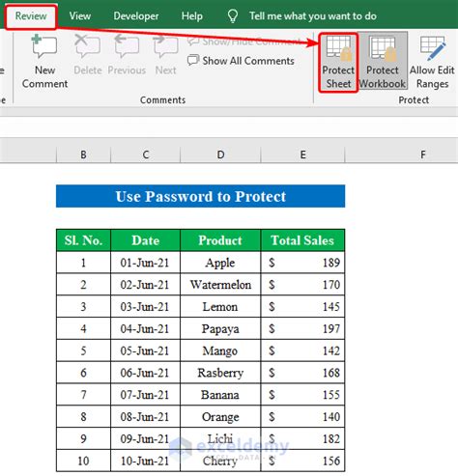Open the Help tab

192,16
